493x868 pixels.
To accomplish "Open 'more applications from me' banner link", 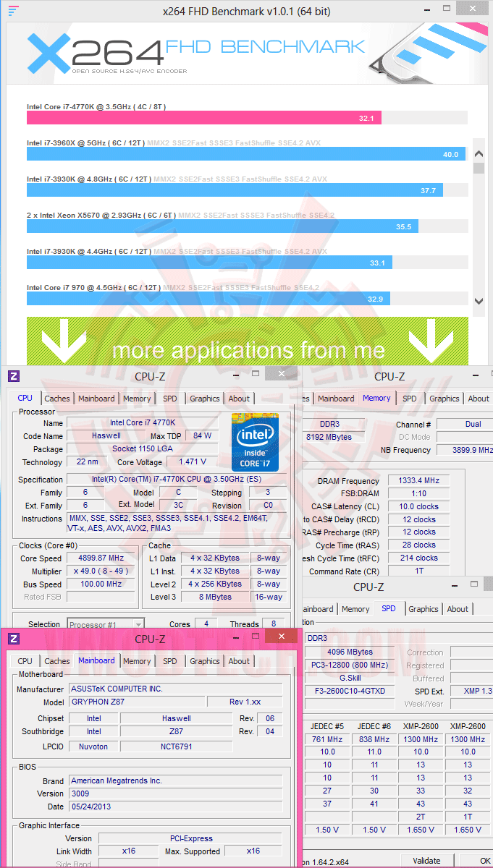I will [x=248, y=340].
